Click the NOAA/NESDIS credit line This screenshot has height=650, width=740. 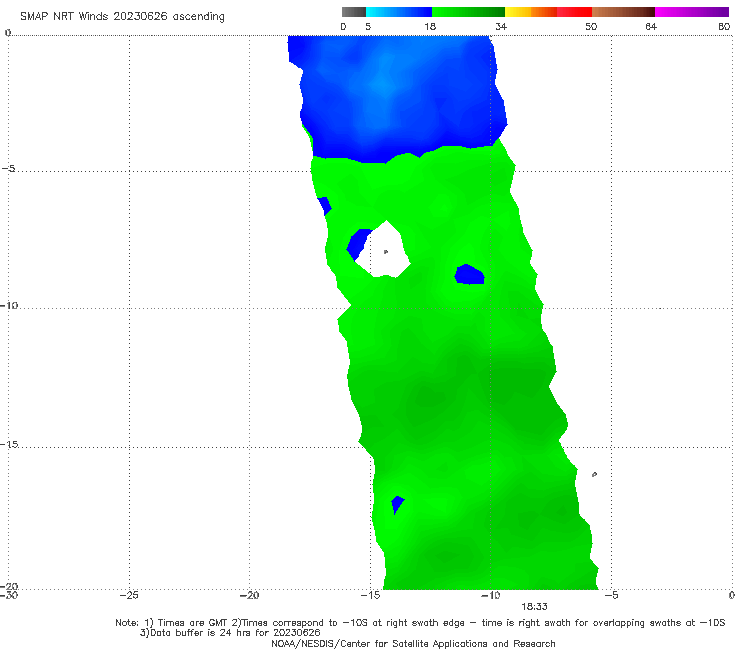tap(413, 643)
